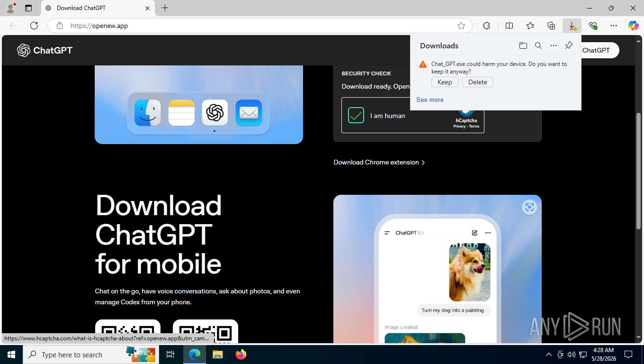
Task: Open downloads folder icon in panel
Action: point(523,45)
